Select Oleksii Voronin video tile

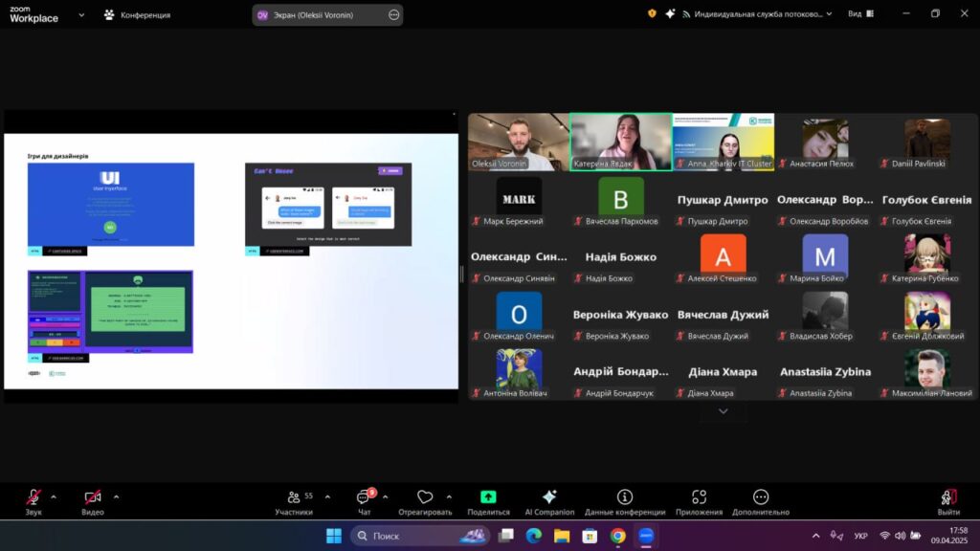click(519, 142)
